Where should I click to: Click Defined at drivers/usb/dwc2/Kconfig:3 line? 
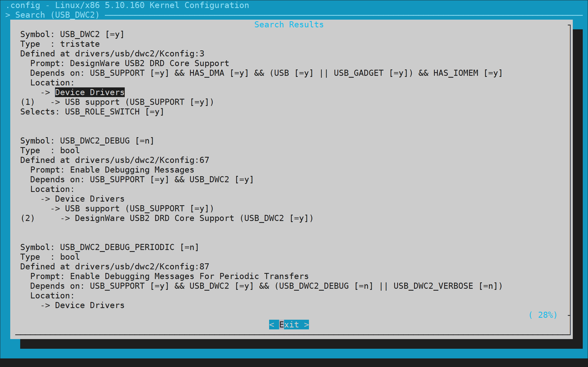[x=112, y=54]
